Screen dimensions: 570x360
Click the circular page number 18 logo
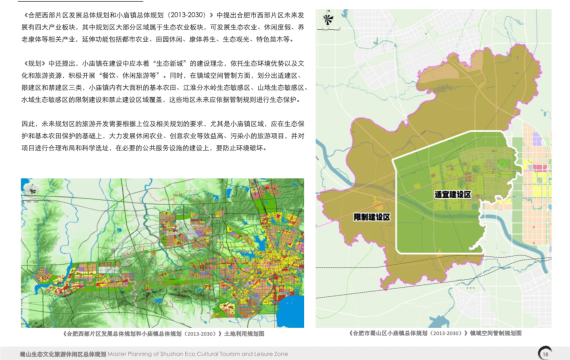(x=545, y=353)
